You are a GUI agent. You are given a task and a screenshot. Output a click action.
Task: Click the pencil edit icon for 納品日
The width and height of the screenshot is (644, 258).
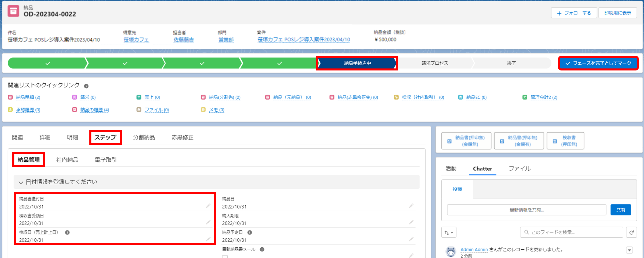click(411, 206)
